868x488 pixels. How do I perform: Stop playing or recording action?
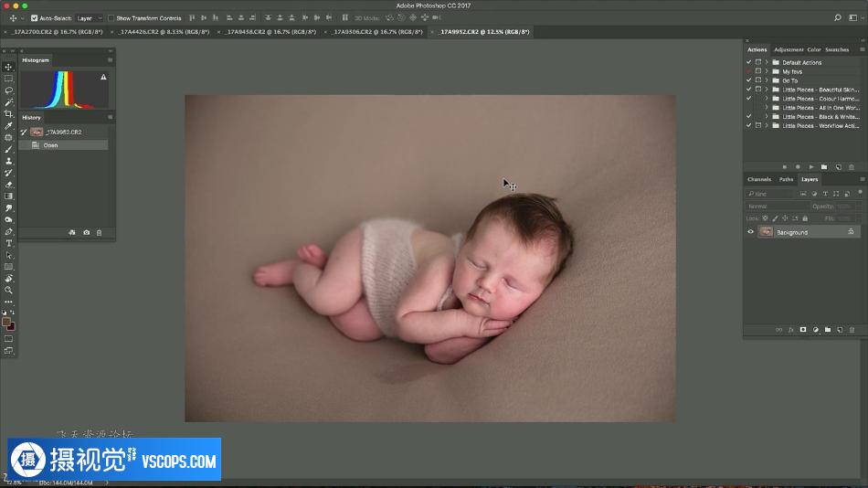(x=785, y=166)
